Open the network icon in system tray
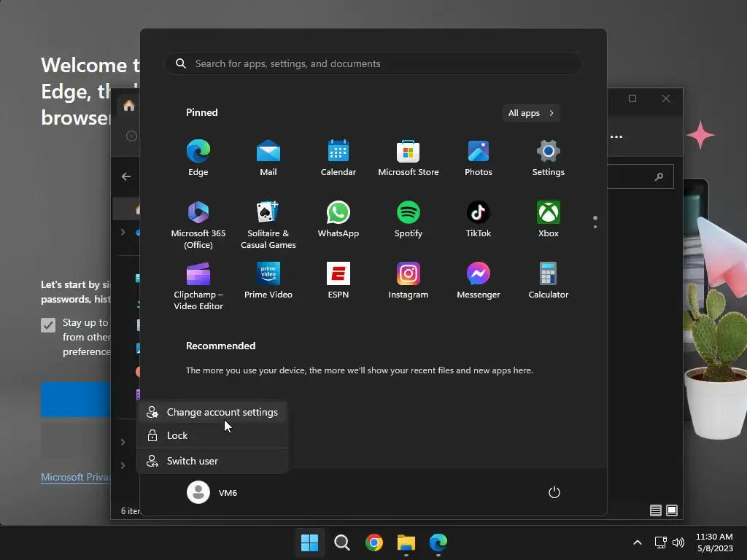Viewport: 747px width, 560px height. coord(661,542)
